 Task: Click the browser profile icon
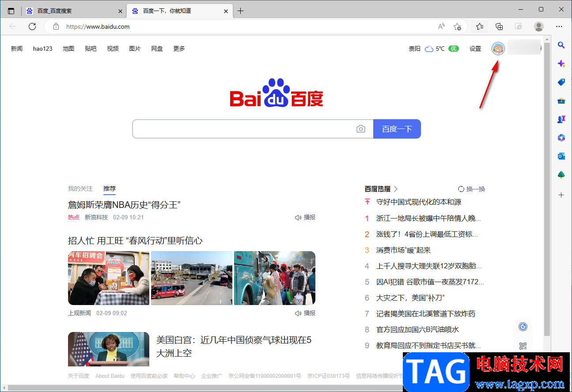tap(539, 26)
